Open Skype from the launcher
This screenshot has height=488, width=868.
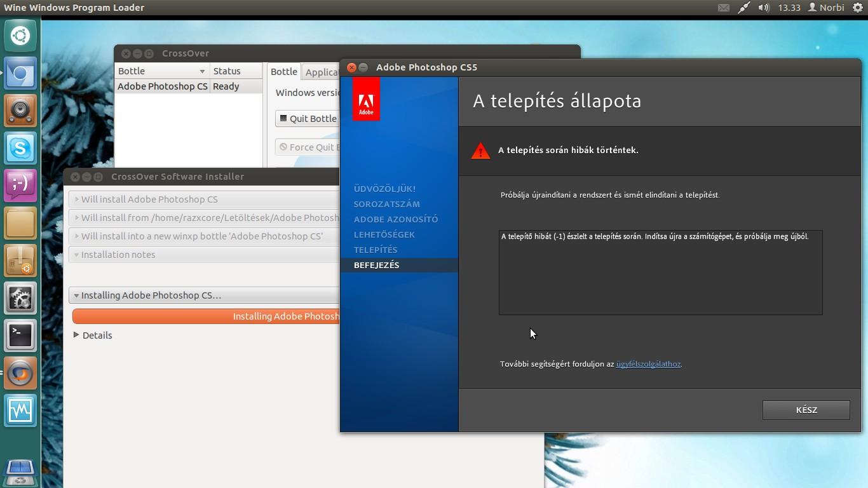20,148
